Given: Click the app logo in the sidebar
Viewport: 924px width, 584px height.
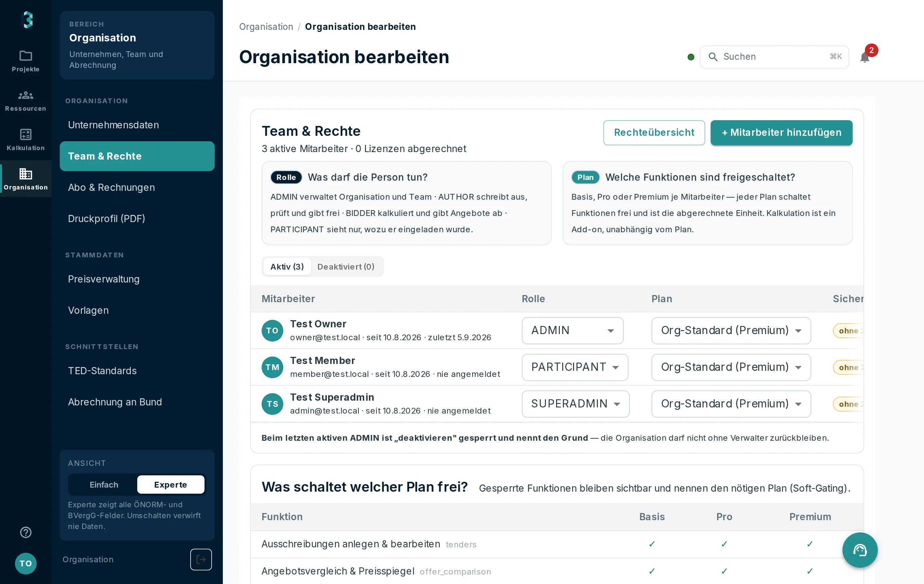Looking at the screenshot, I should [27, 20].
